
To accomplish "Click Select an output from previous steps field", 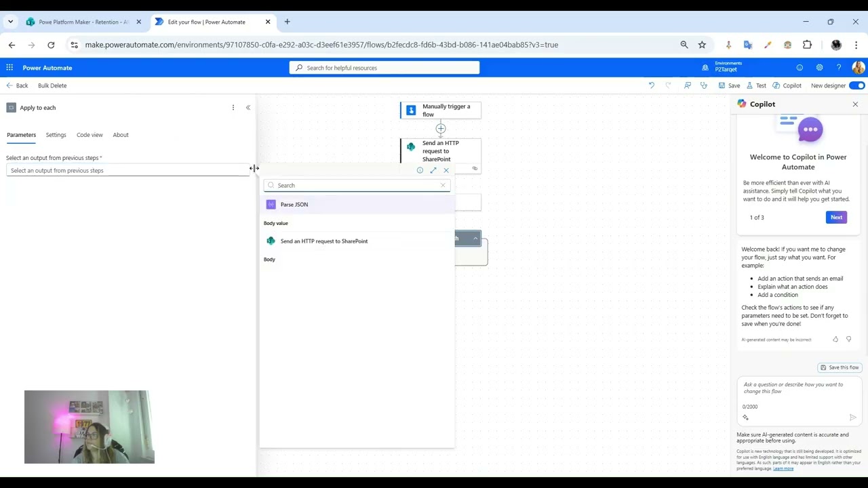I will click(128, 171).
